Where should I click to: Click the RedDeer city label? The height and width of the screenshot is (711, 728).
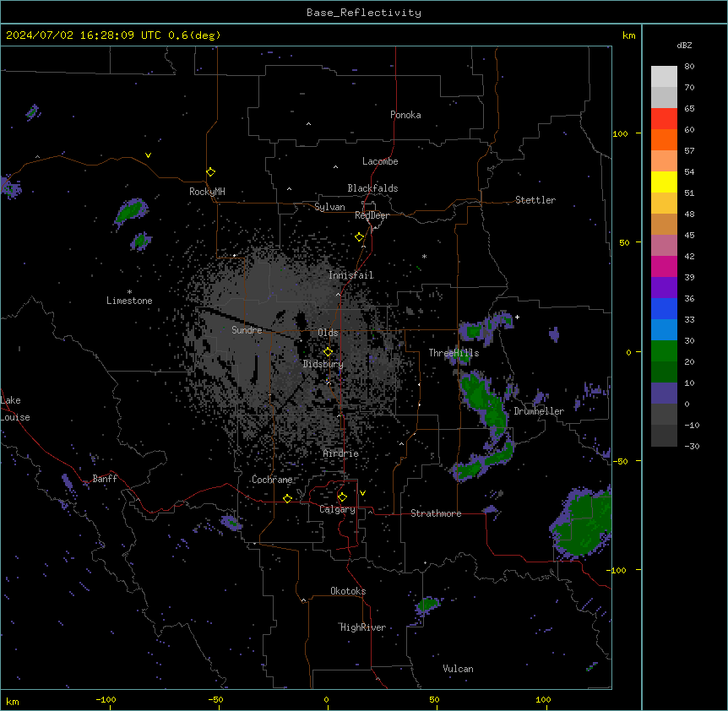click(372, 215)
